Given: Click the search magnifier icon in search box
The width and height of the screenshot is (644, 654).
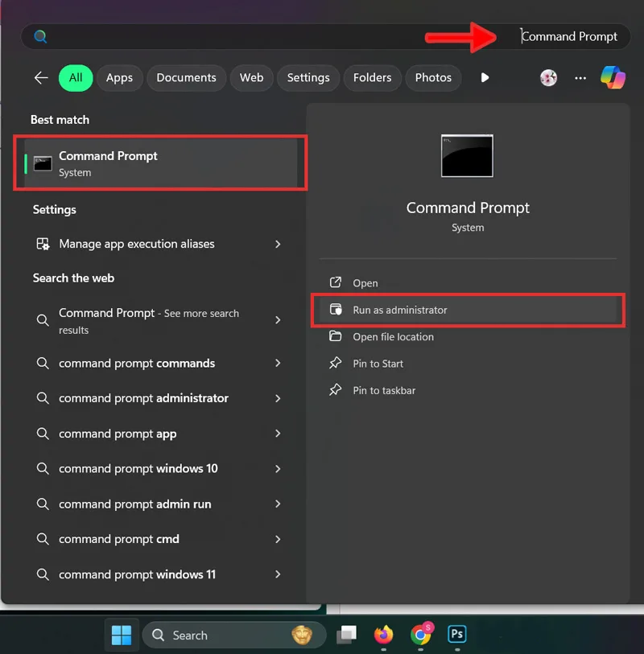Looking at the screenshot, I should [40, 37].
